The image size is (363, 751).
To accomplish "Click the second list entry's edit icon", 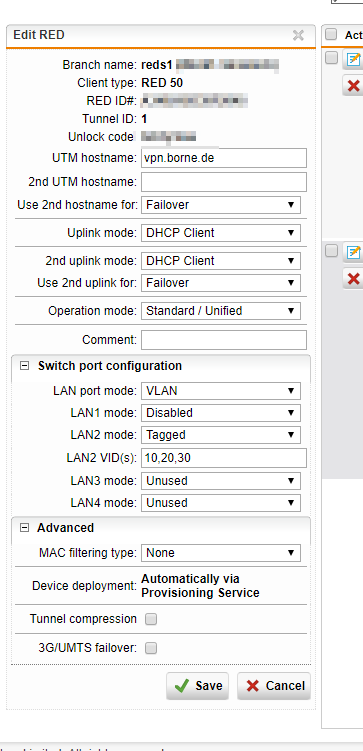I will click(x=353, y=252).
